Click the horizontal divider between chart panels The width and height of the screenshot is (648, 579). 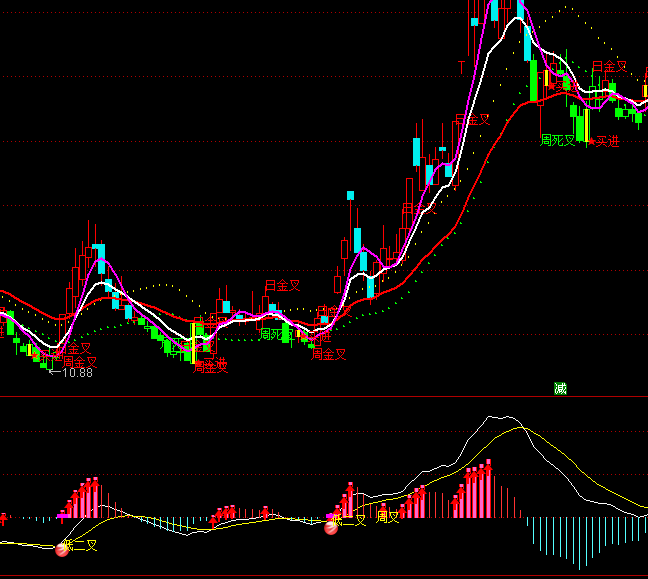324,397
